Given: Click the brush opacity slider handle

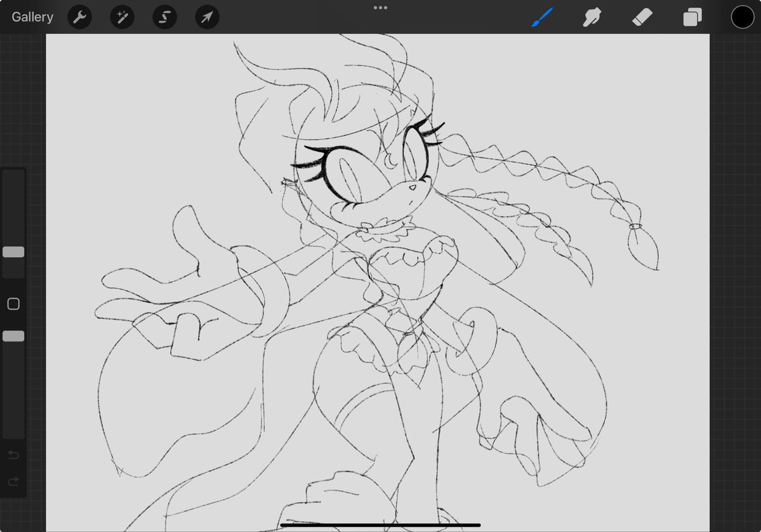Looking at the screenshot, I should click(x=13, y=336).
